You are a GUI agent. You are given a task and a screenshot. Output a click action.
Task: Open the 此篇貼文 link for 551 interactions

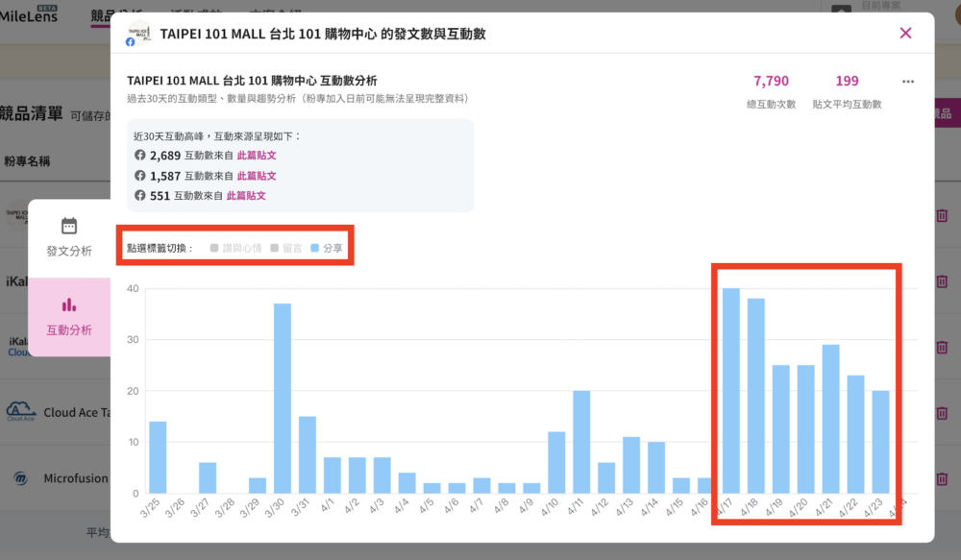(246, 196)
